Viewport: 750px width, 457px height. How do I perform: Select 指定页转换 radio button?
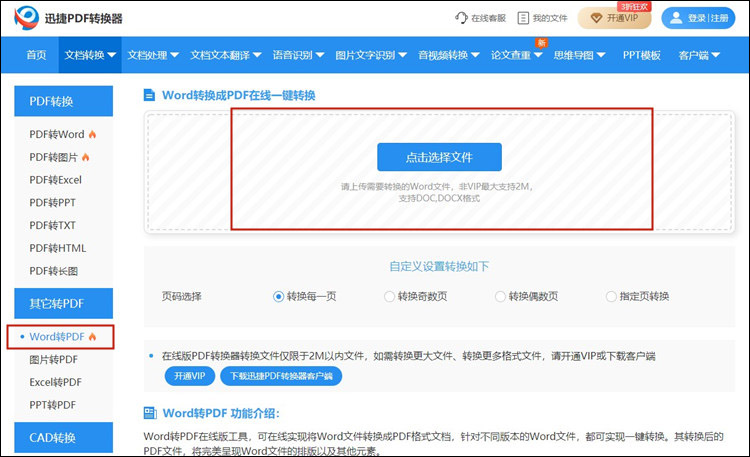[611, 297]
